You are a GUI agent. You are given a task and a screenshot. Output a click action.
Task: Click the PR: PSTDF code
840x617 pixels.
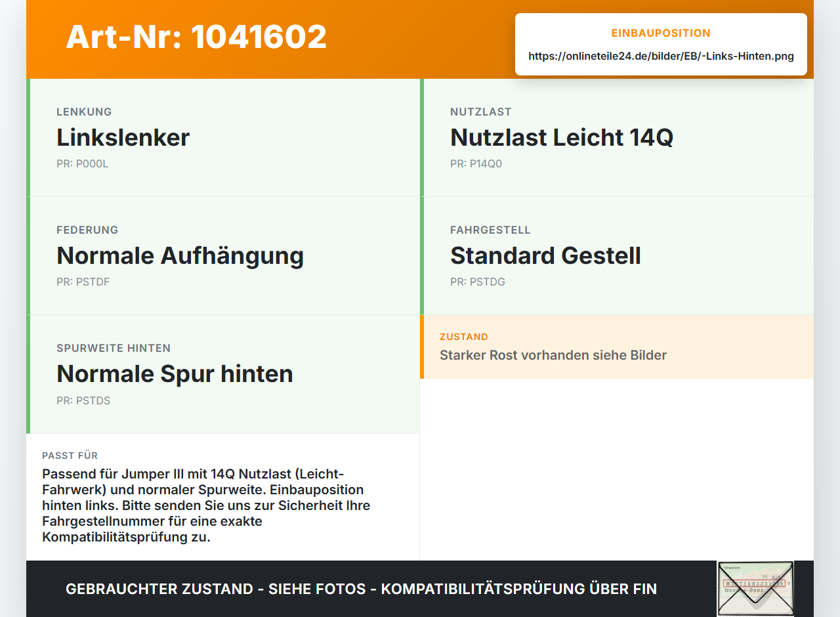pos(83,282)
